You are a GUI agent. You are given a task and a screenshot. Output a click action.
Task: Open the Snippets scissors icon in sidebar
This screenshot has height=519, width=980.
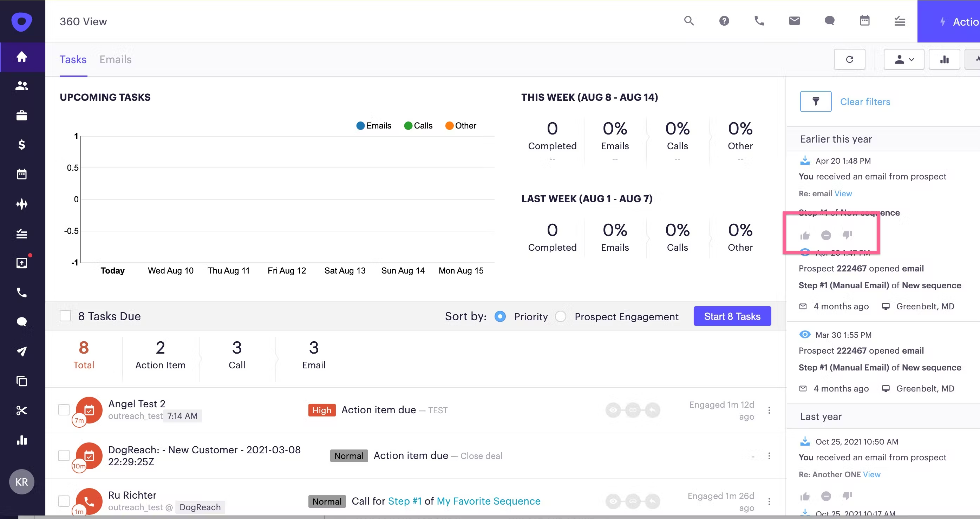22,410
